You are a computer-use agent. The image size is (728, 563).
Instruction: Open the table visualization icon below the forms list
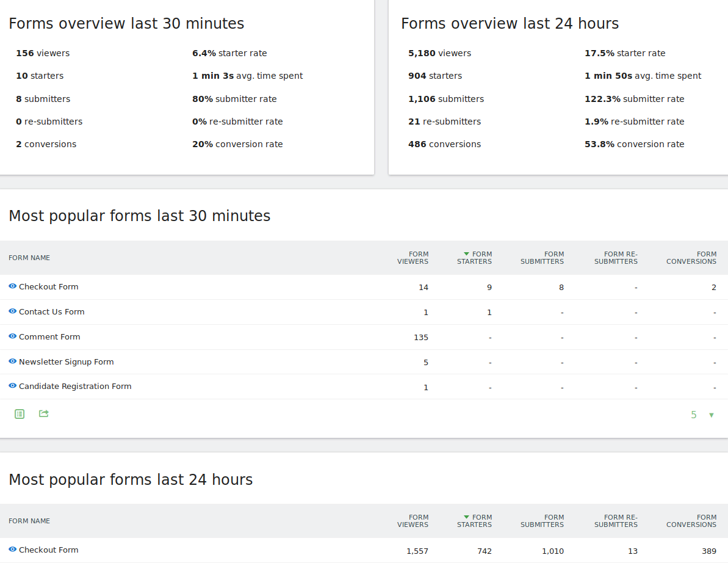(x=20, y=414)
